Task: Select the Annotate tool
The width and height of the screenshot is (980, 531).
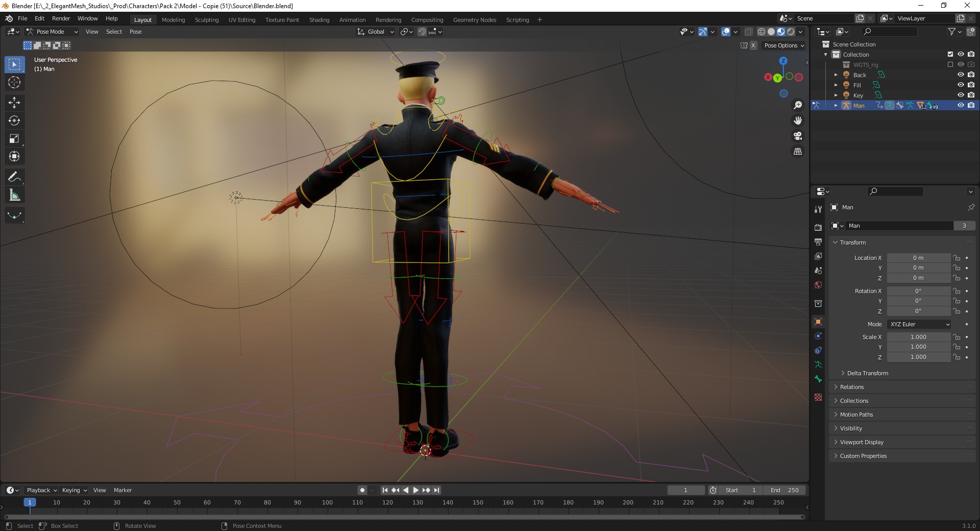Action: [14, 177]
